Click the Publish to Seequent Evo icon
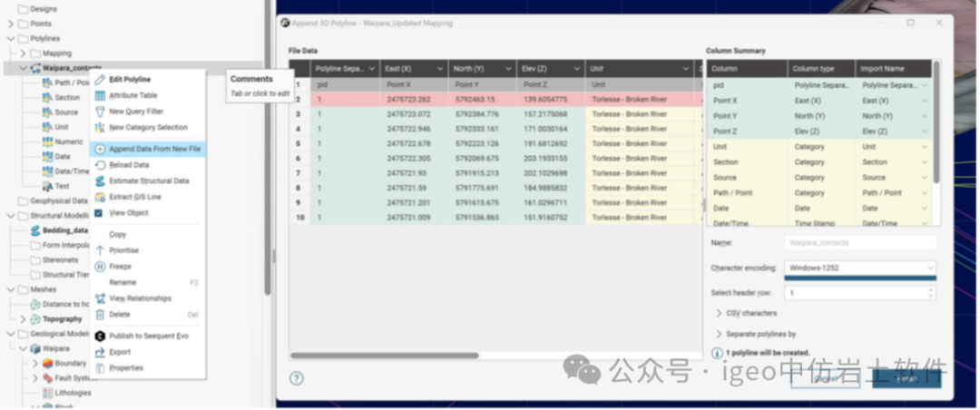The width and height of the screenshot is (980, 410). click(x=100, y=336)
